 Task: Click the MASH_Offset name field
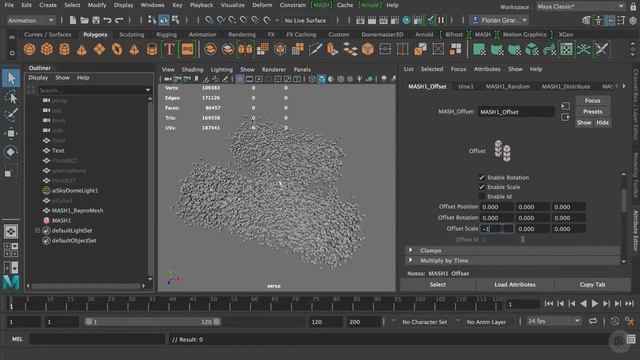pos(516,112)
